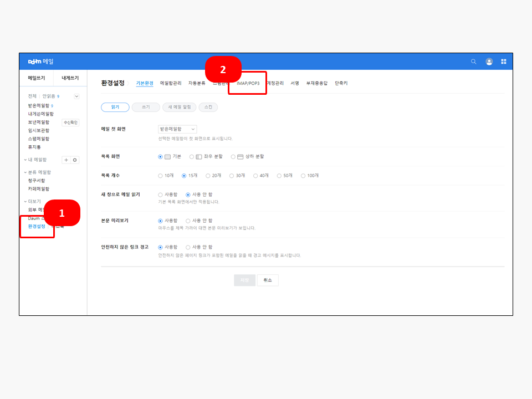The image size is (532, 399).
Task: Open the 받은메일함 inbox folder
Action: (x=38, y=105)
